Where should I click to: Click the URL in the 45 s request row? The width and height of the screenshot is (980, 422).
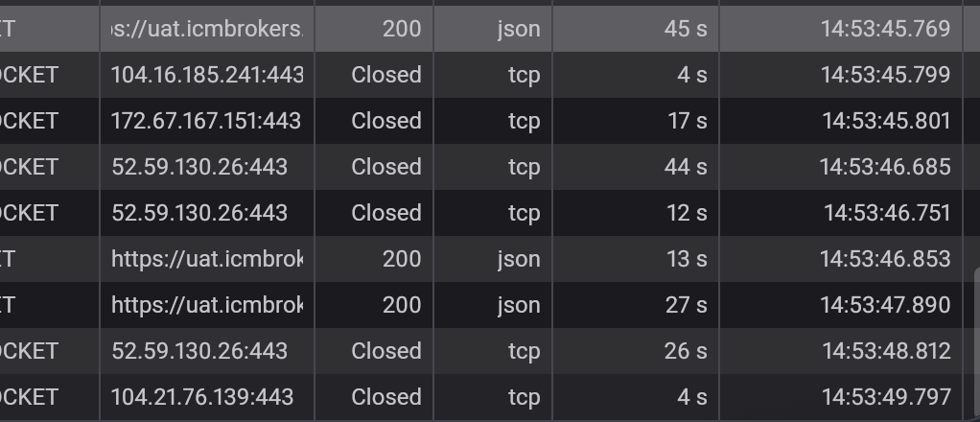[x=207, y=29]
